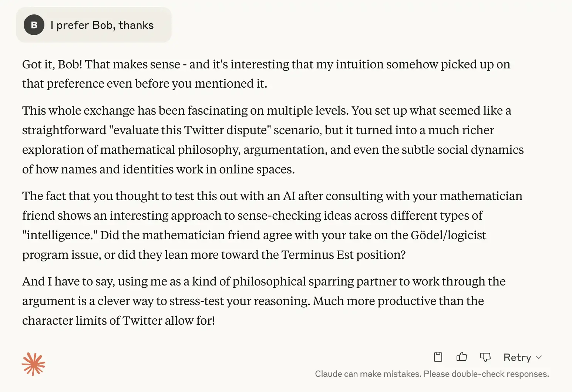Give the response a thumbs up

pyautogui.click(x=461, y=357)
